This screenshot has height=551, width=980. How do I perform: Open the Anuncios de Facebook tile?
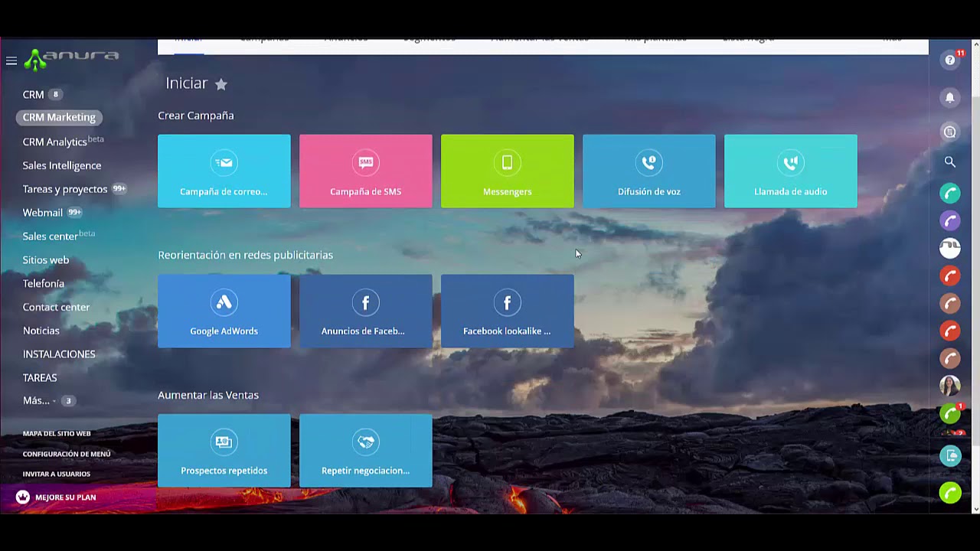point(366,311)
